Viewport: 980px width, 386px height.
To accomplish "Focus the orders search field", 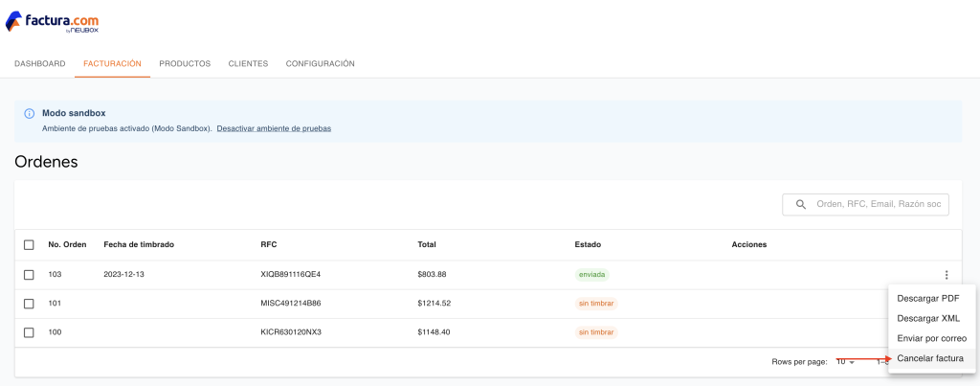I will (865, 205).
